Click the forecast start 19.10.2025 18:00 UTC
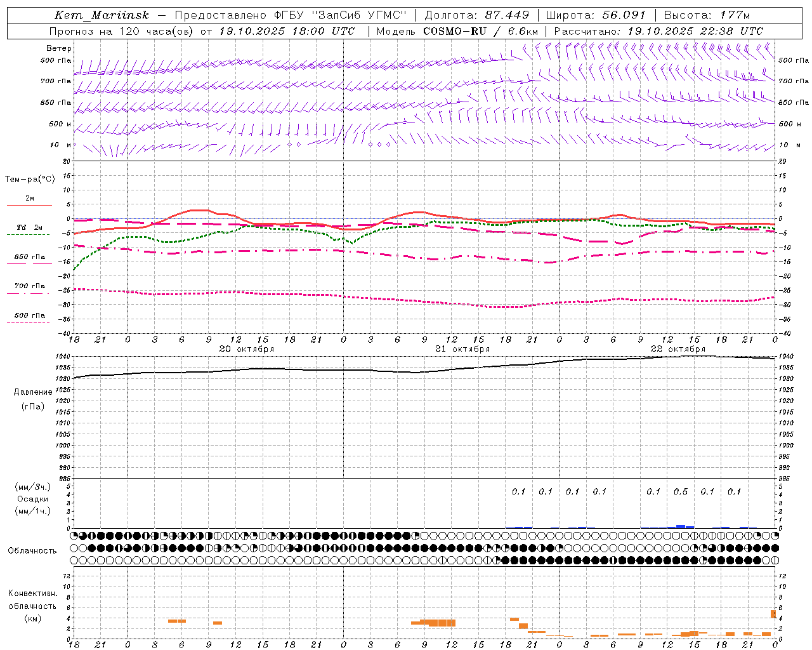The image size is (812, 650). (287, 30)
